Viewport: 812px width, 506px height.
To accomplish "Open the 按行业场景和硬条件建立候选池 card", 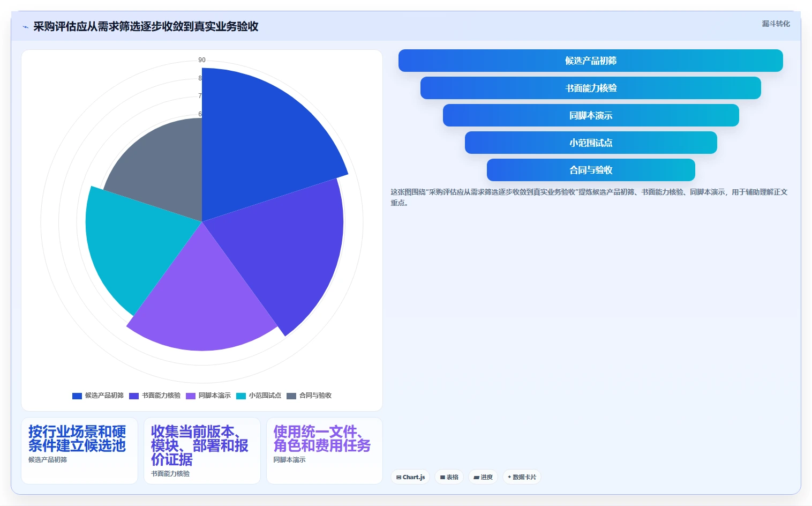I will pyautogui.click(x=79, y=451).
